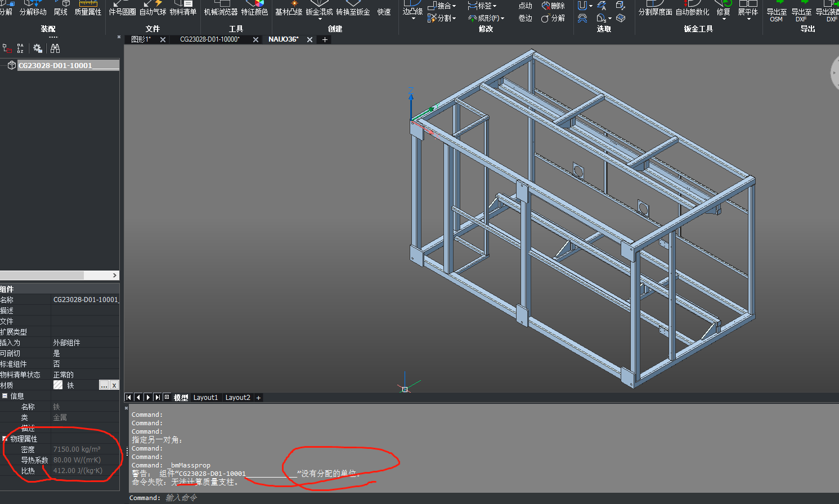Open the 机械浏览器 mechanical browser
Screen dimensions: 839x504
point(221,8)
